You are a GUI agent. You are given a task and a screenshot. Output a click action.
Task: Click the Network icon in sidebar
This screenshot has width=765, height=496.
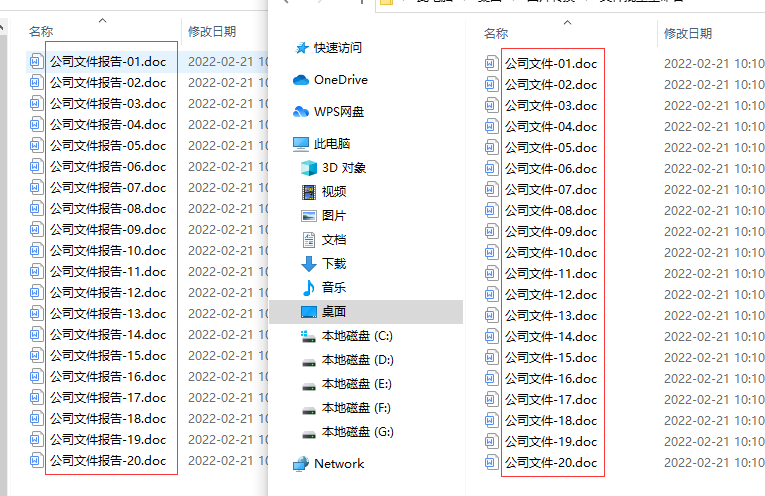(x=301, y=464)
